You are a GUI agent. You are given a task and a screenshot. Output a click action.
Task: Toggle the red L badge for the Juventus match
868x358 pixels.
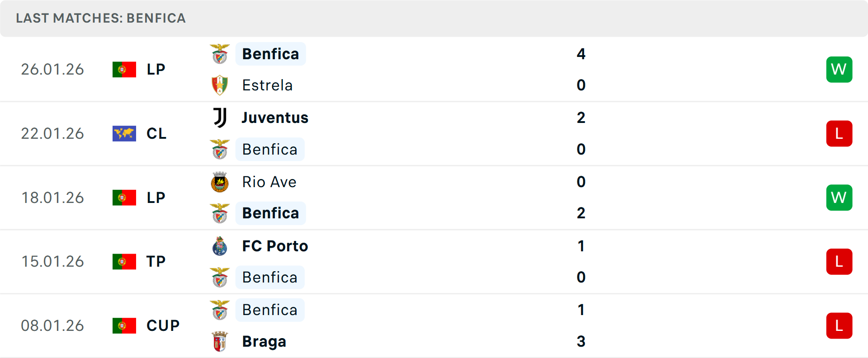tap(840, 133)
